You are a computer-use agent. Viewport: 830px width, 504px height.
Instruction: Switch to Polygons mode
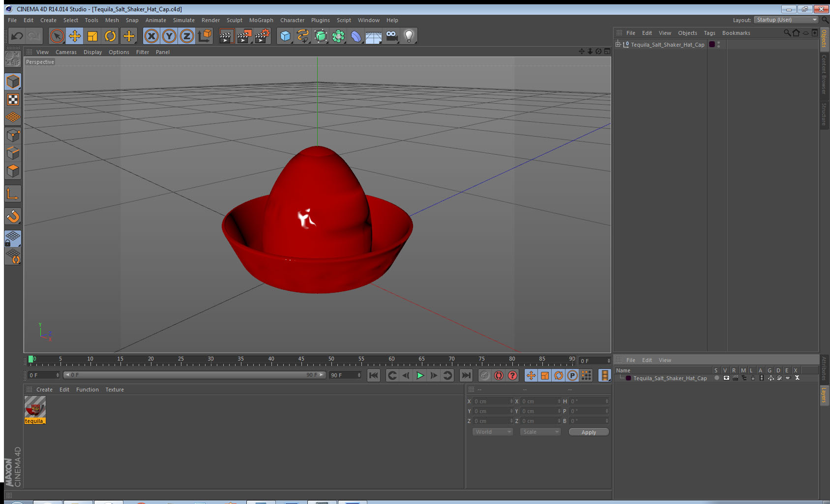[13, 171]
